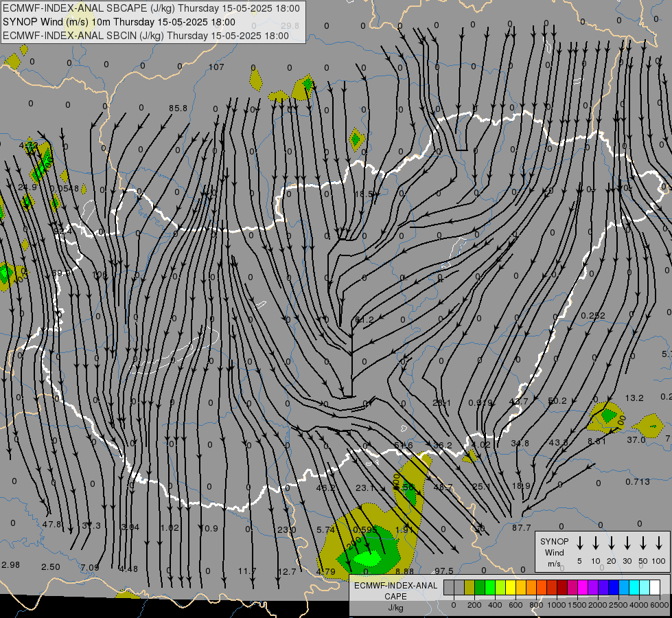
Task: Click the 50 m/s wind arrow in legend
Action: (643, 543)
